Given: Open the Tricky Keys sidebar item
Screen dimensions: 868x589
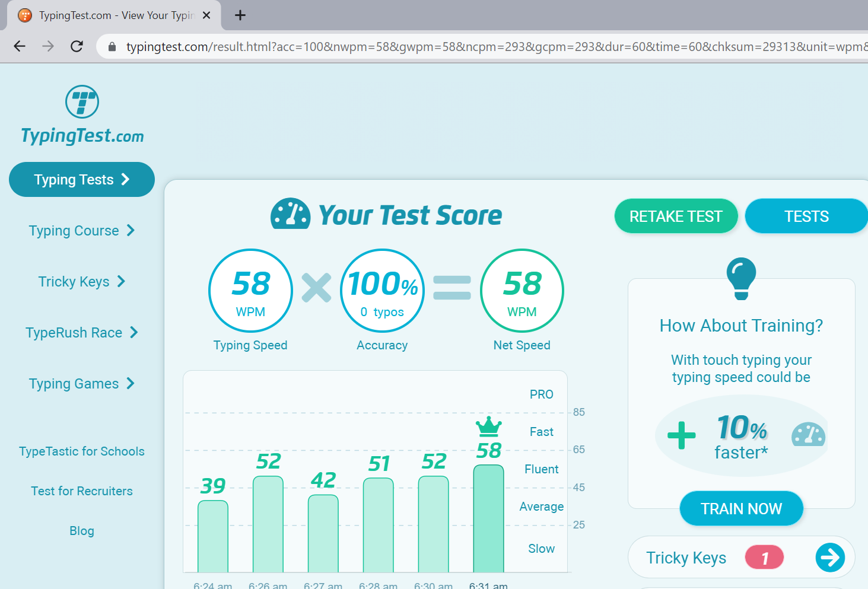Looking at the screenshot, I should point(82,281).
